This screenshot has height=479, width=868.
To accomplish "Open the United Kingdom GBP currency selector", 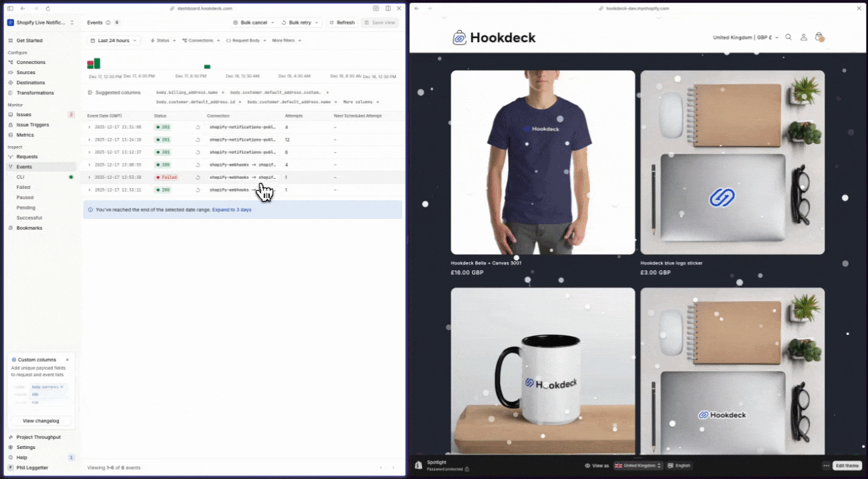I will [x=743, y=37].
